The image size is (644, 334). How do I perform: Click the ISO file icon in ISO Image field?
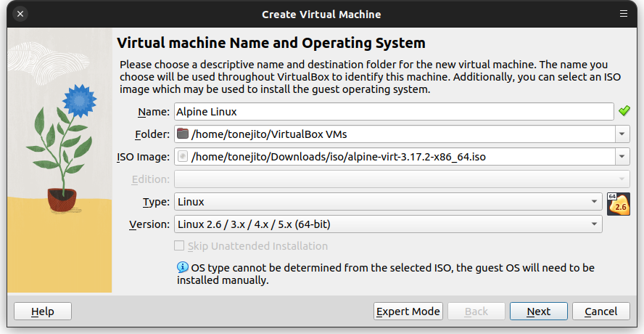183,156
